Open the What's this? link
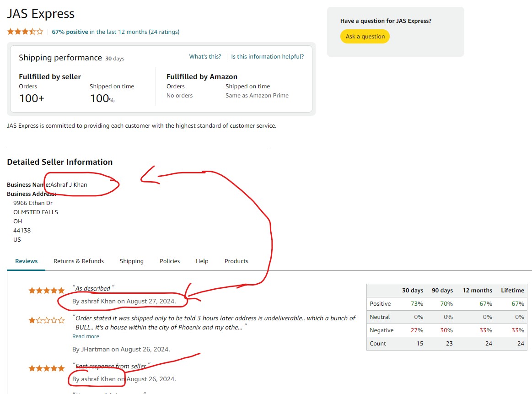Screen dimensions: 532x394 click(x=205, y=57)
